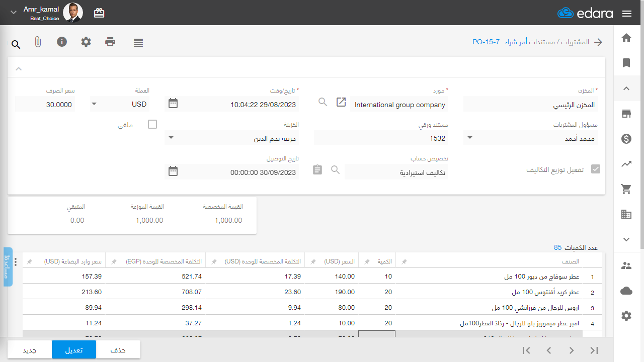Search for supplier with magnifier icon

323,102
